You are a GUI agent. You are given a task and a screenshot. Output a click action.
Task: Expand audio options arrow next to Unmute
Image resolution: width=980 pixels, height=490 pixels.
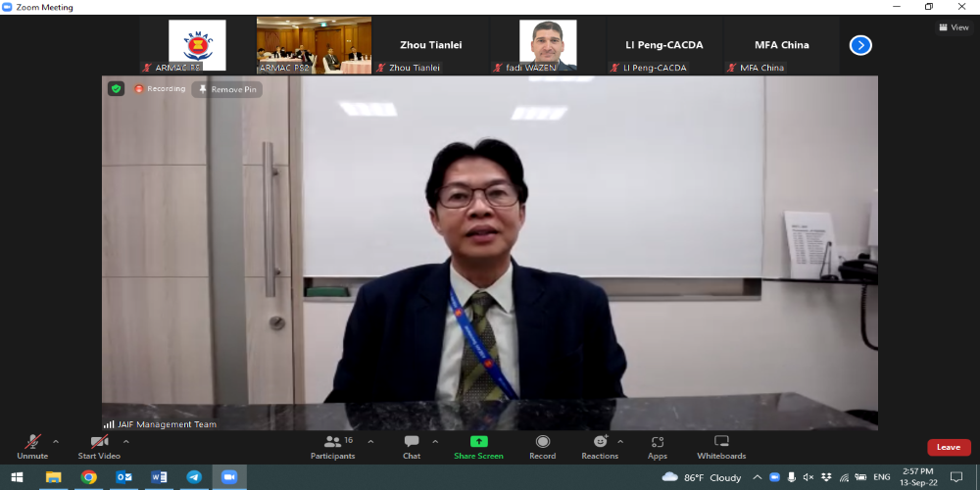pos(56,442)
